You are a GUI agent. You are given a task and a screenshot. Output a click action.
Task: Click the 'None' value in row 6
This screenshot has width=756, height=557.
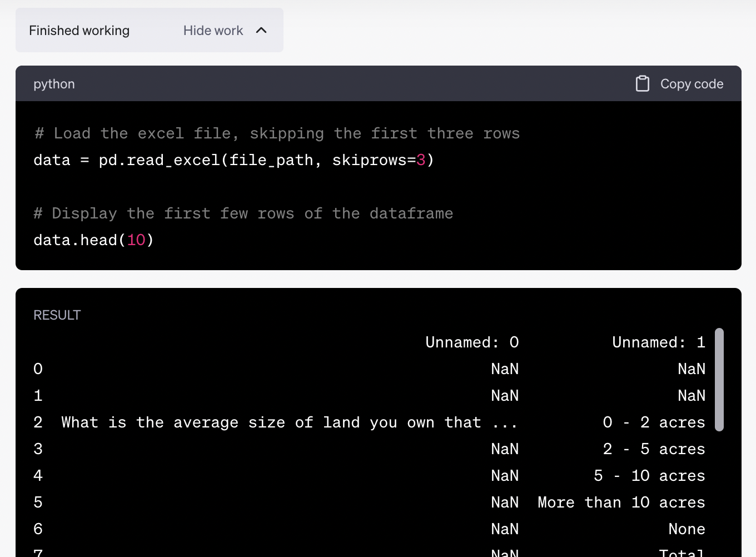pos(687,529)
